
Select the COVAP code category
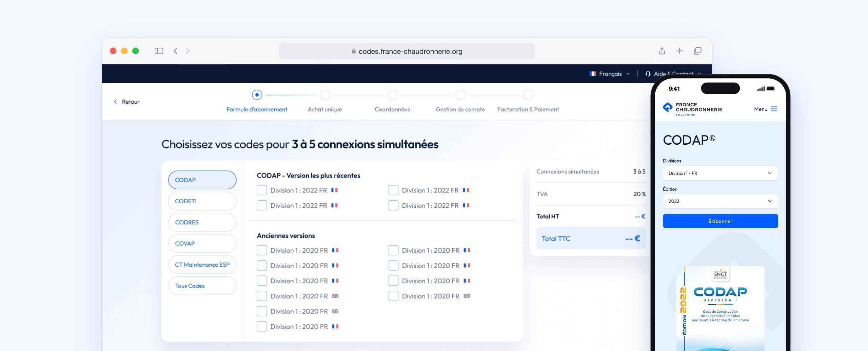coord(202,243)
